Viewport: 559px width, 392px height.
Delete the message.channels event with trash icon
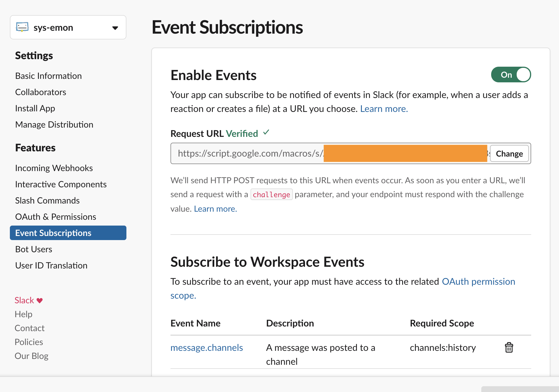[509, 347]
